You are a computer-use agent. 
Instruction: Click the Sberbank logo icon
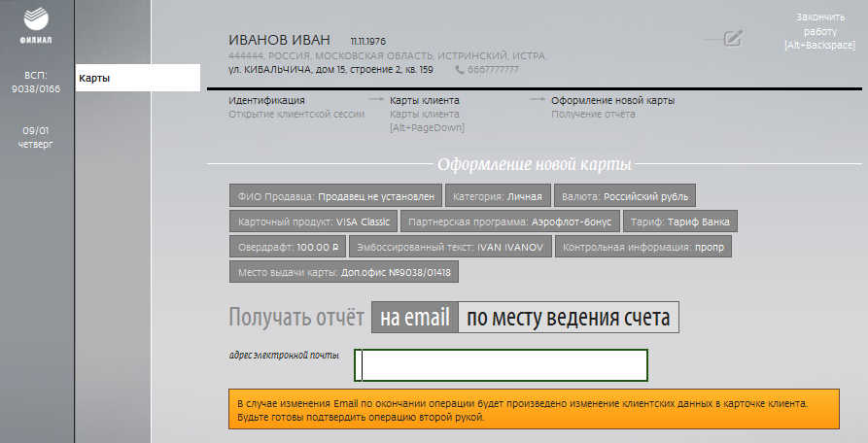pyautogui.click(x=36, y=19)
